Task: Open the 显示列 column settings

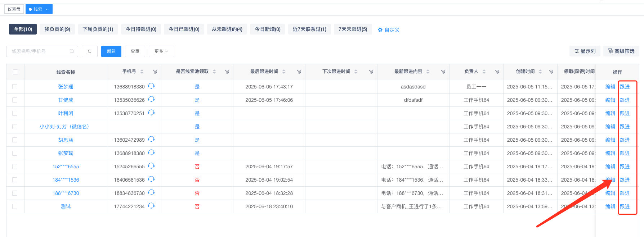Action: tap(585, 51)
